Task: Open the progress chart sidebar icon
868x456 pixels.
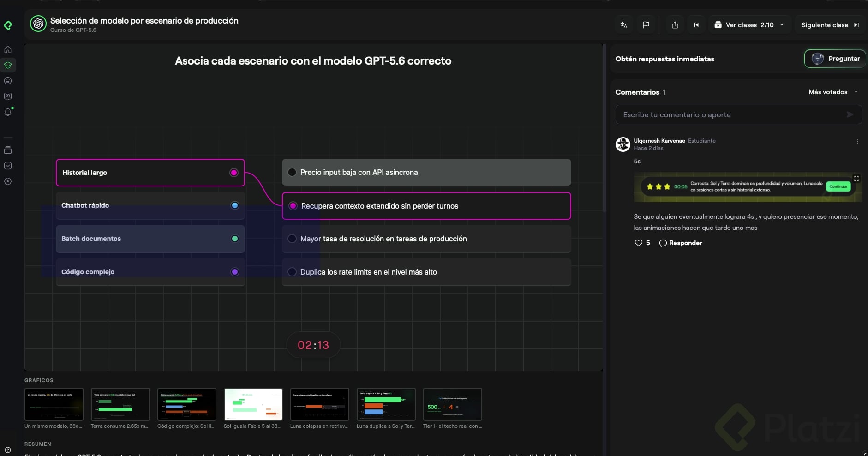Action: pyautogui.click(x=8, y=166)
